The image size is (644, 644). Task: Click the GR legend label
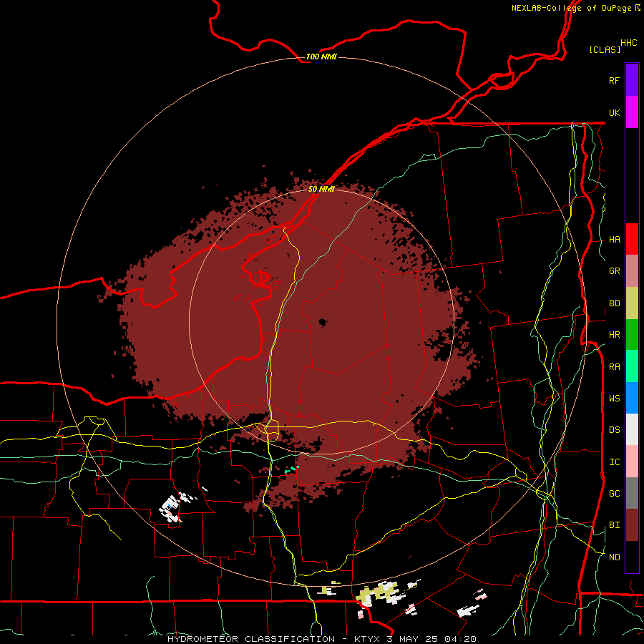[614, 271]
